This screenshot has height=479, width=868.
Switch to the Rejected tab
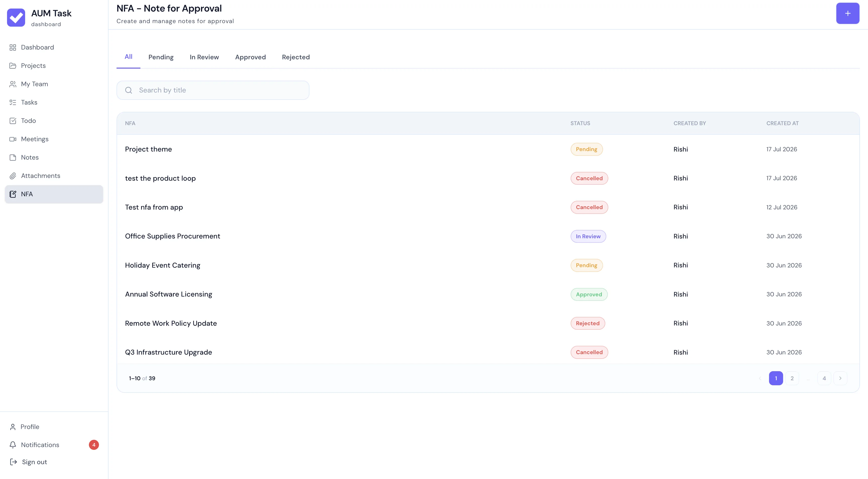296,57
